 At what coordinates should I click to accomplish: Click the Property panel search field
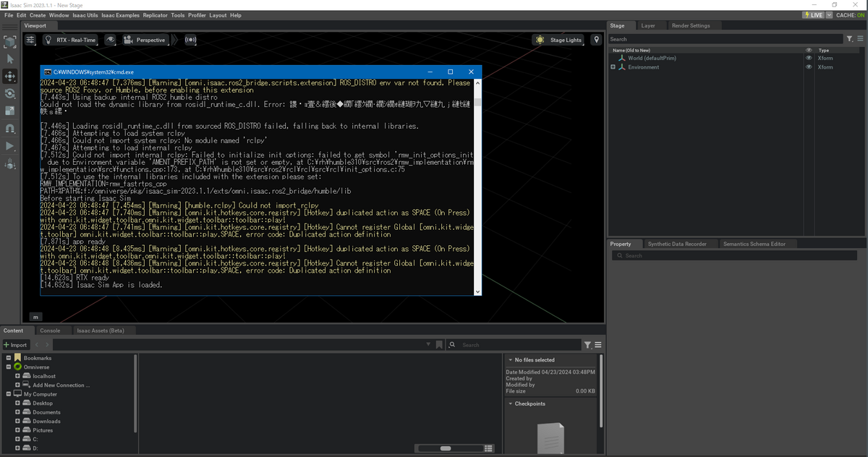pyautogui.click(x=734, y=255)
